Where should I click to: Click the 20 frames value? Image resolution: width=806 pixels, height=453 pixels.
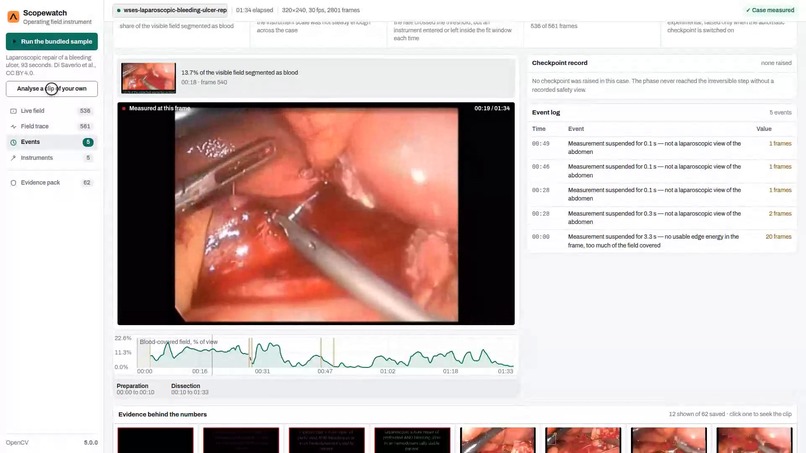tap(778, 237)
